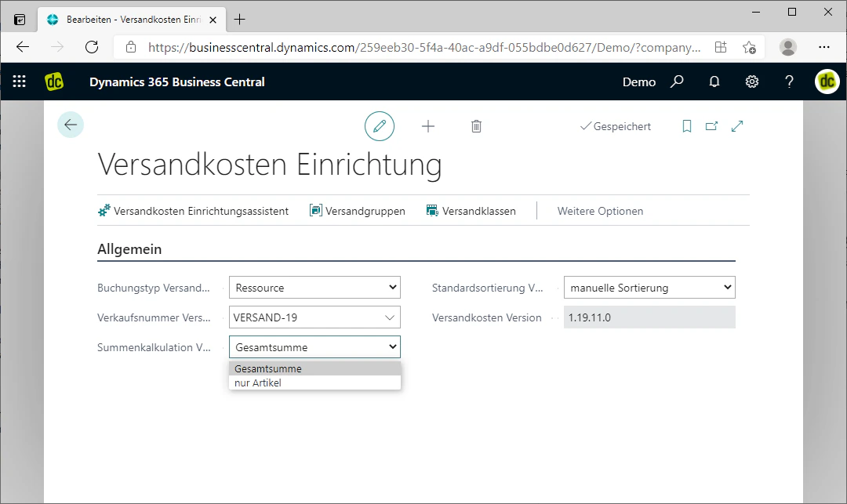Click Dynamics 365 Business Central title
Screen dimensions: 847x504
176,82
